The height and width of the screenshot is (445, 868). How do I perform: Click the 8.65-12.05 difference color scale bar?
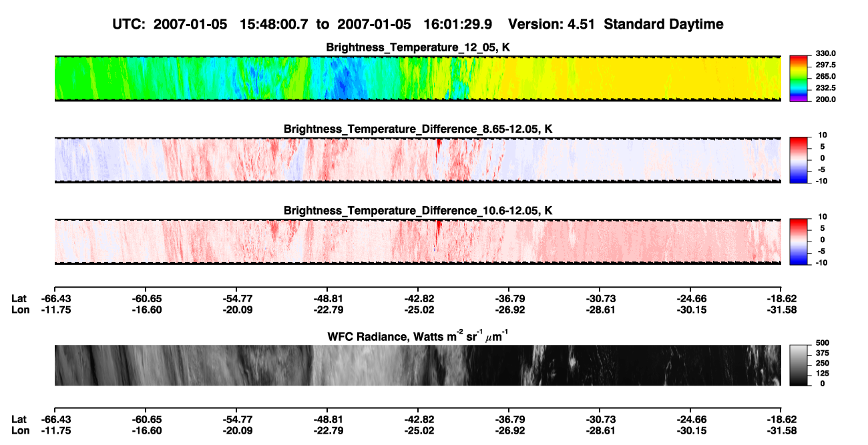point(799,160)
